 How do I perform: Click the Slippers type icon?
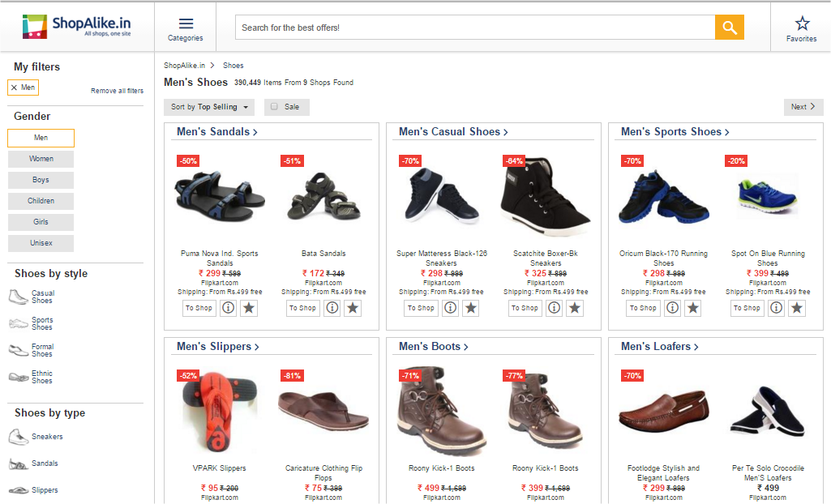pos(18,490)
